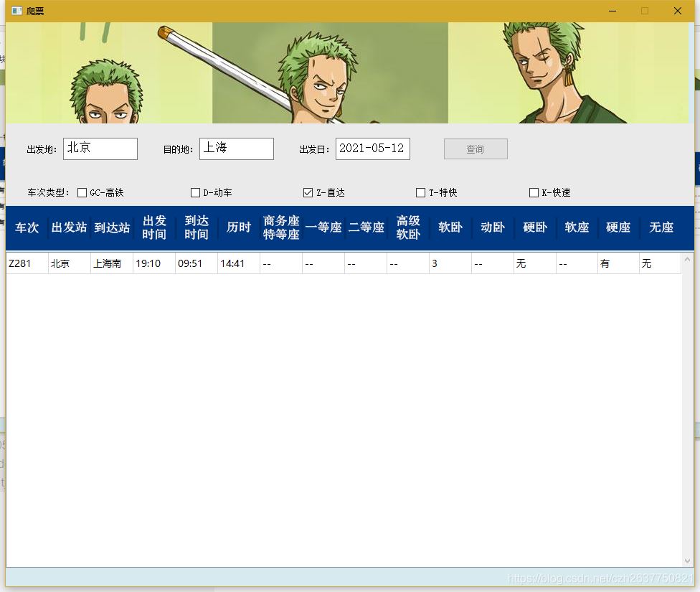Enable the T-特快 checkbox
The width and height of the screenshot is (700, 592).
[x=420, y=192]
